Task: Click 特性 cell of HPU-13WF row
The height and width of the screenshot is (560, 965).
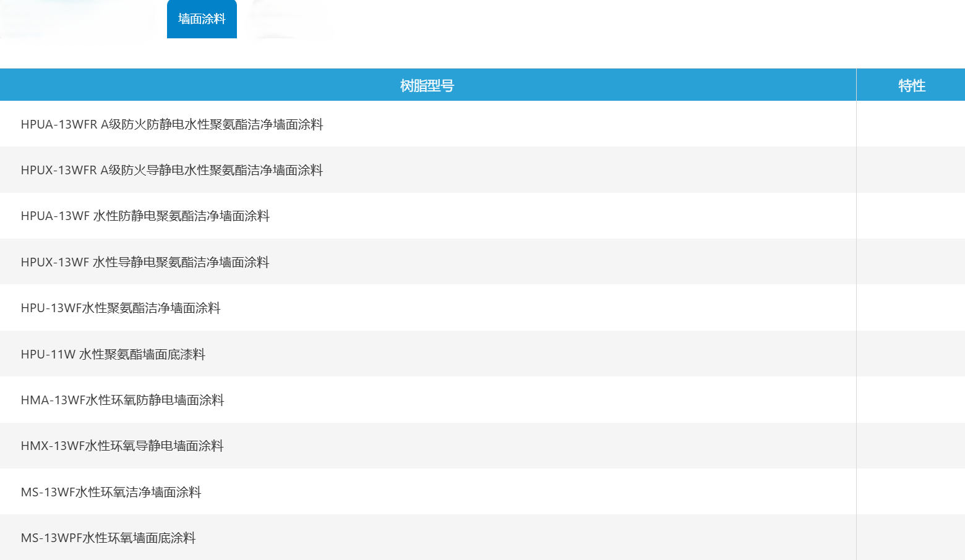Action: tap(911, 308)
